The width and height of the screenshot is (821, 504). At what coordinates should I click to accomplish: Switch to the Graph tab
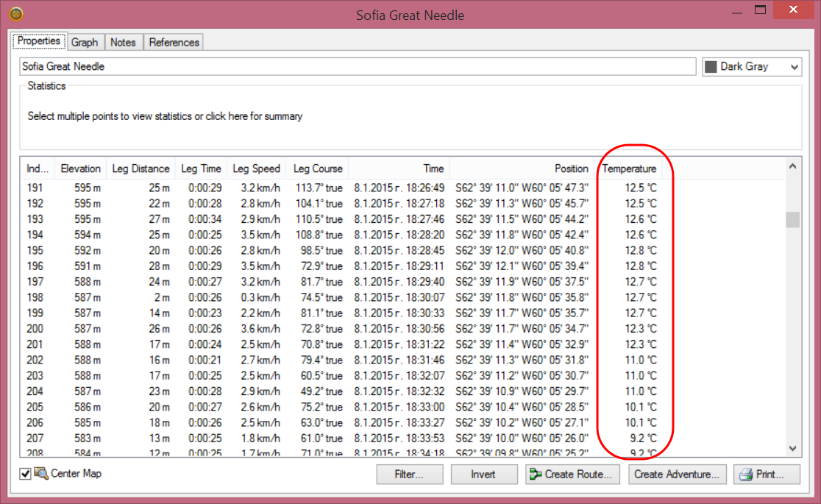(x=85, y=42)
